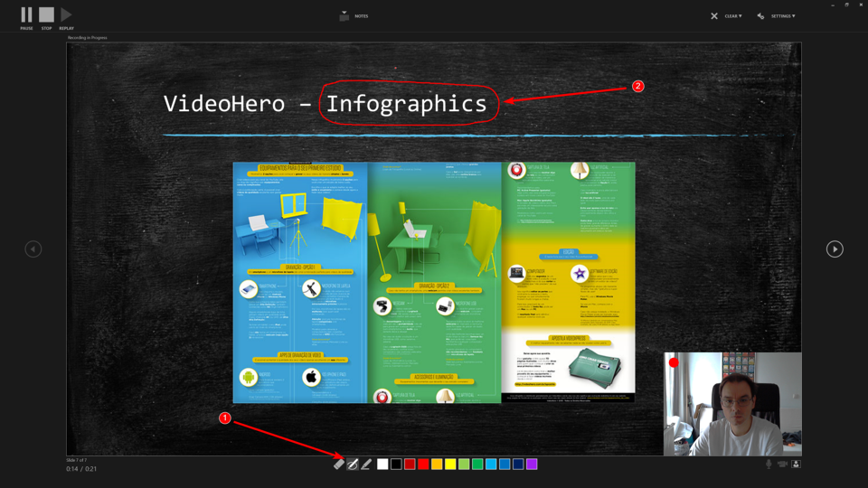Choose the yellow ink color

coord(450,465)
